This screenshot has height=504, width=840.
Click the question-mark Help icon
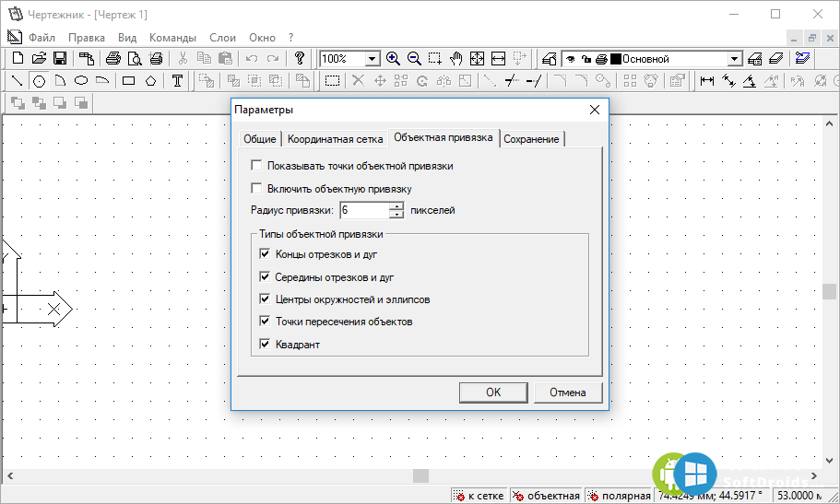pos(300,58)
